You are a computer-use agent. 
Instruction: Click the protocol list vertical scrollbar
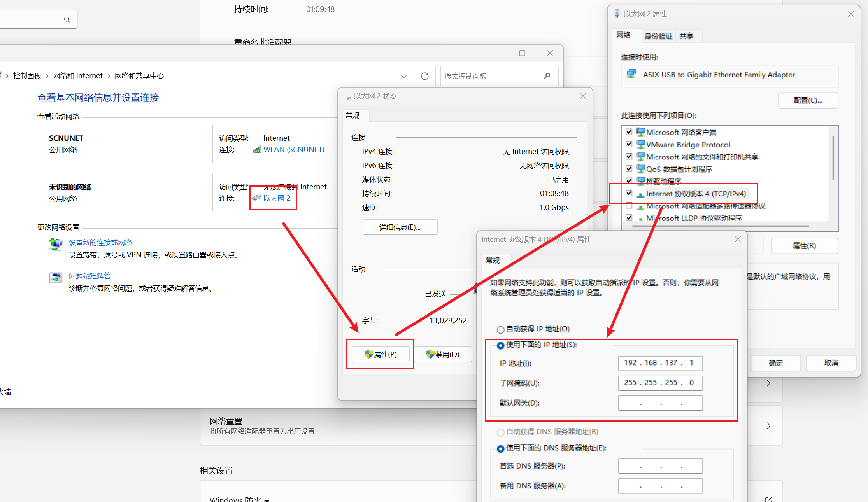tap(833, 158)
